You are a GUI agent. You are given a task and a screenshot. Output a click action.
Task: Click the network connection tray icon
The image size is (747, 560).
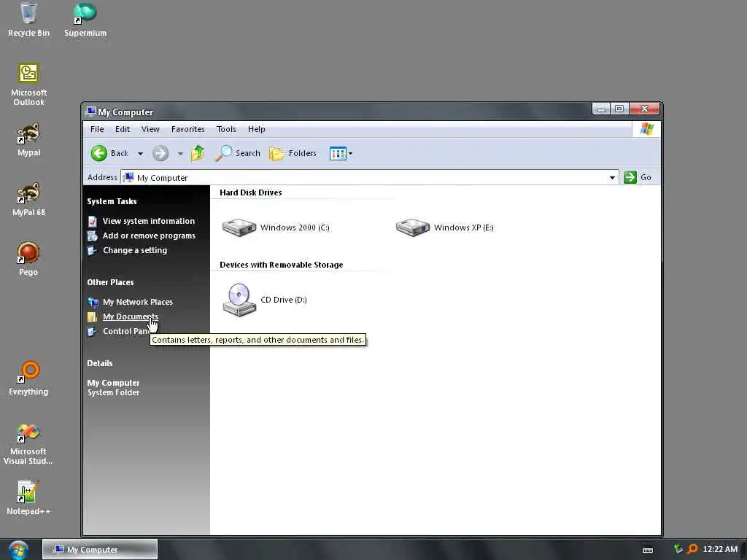[678, 549]
